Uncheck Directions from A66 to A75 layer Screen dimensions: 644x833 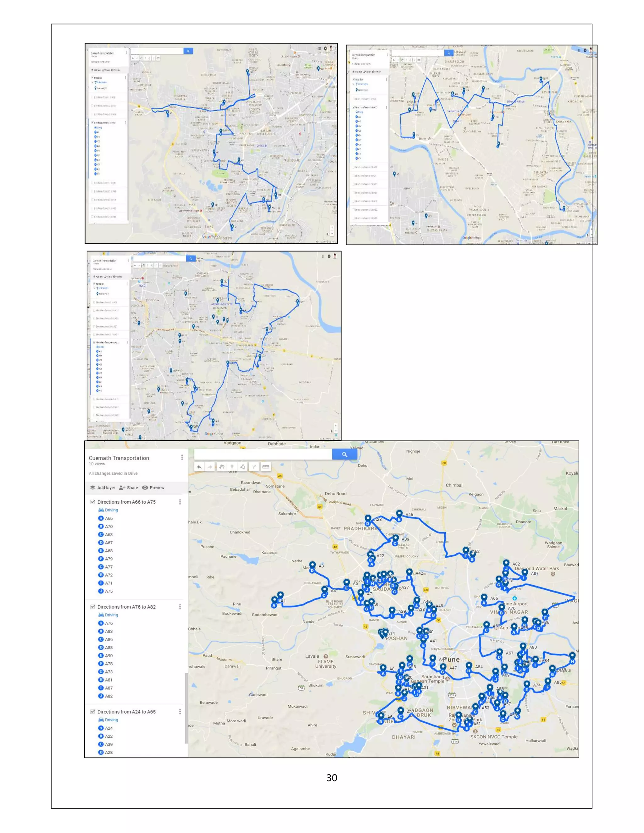[93, 502]
